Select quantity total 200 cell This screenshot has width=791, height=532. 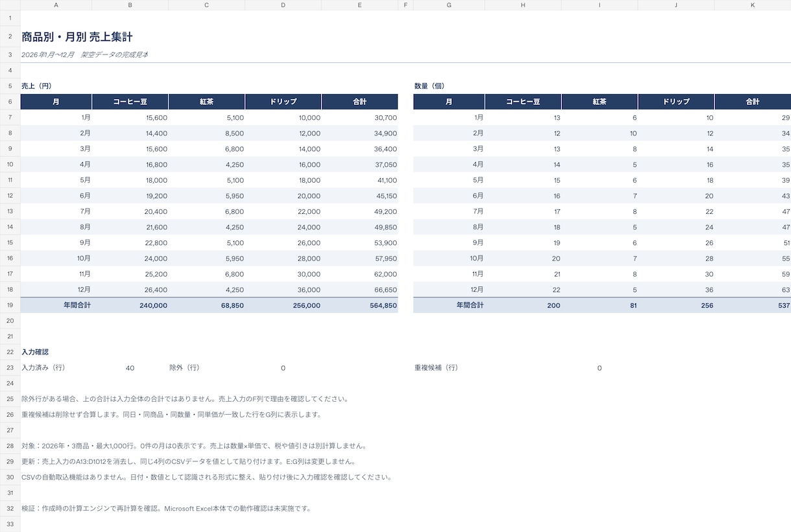click(523, 305)
